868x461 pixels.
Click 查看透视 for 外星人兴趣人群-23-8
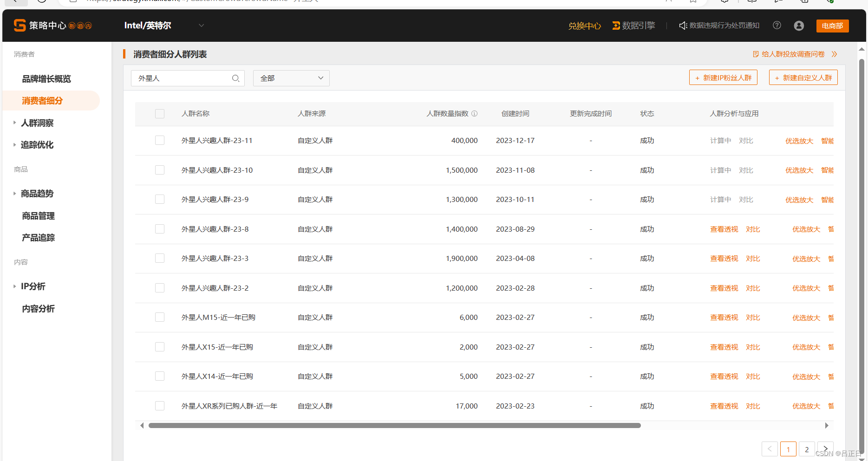[x=724, y=229]
